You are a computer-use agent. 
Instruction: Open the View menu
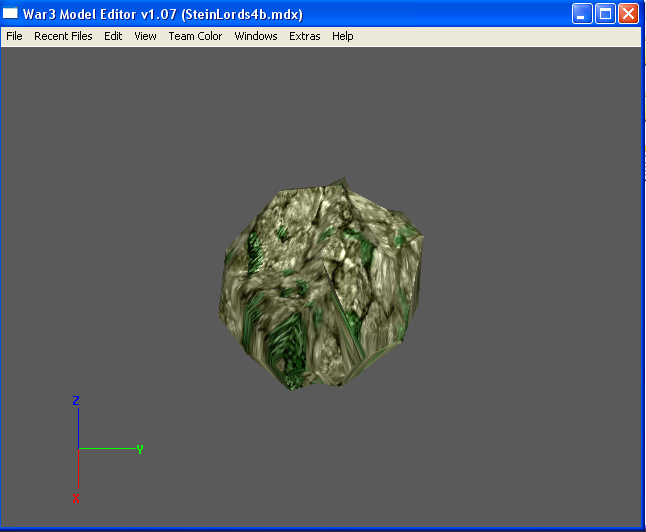(145, 36)
